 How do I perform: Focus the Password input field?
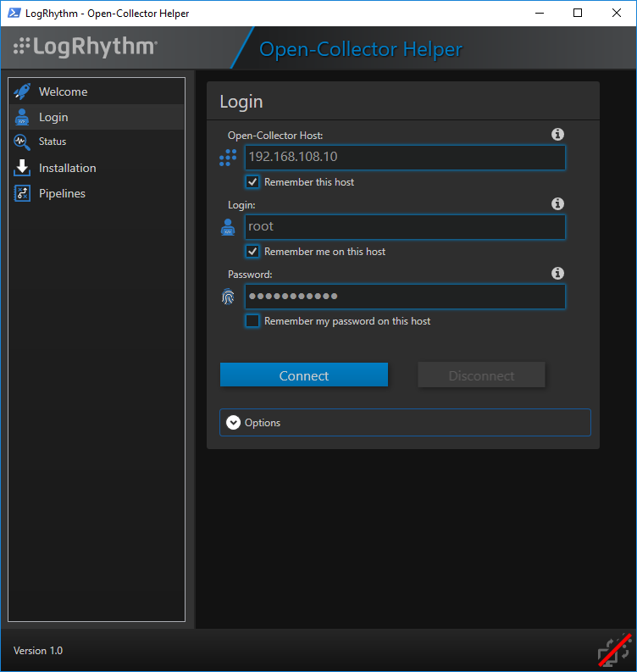[x=405, y=296]
